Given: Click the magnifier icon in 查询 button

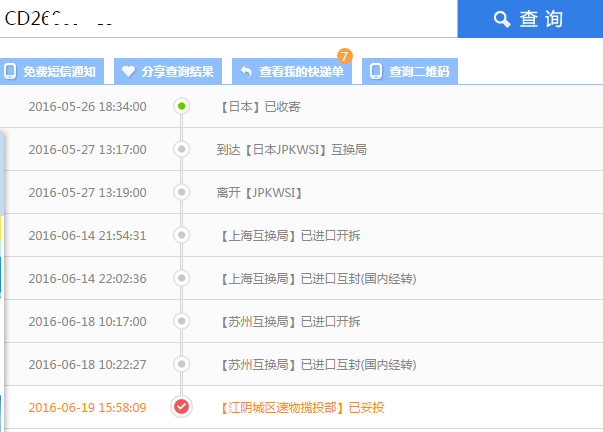Looking at the screenshot, I should coord(502,19).
